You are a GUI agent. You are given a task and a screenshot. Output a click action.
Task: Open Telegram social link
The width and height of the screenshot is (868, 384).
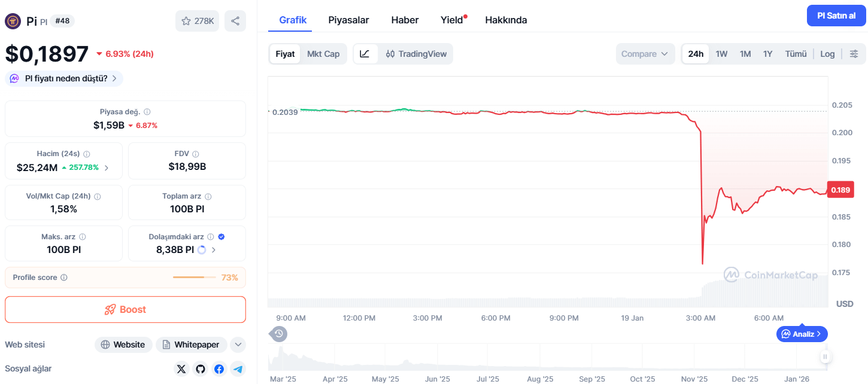pos(238,369)
